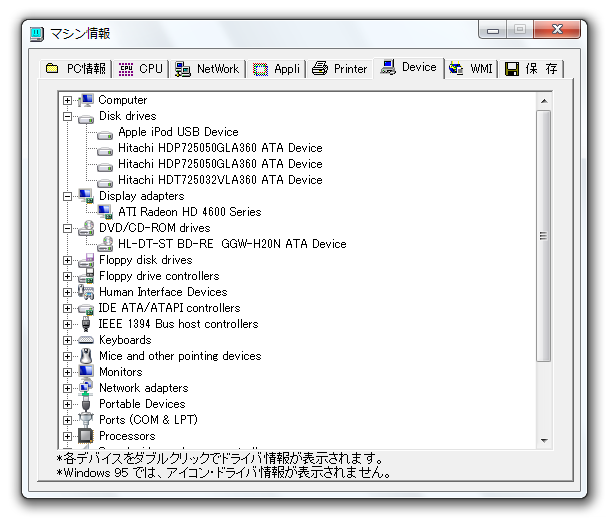Select ATI Radeon HD 4600 Series

point(189,212)
